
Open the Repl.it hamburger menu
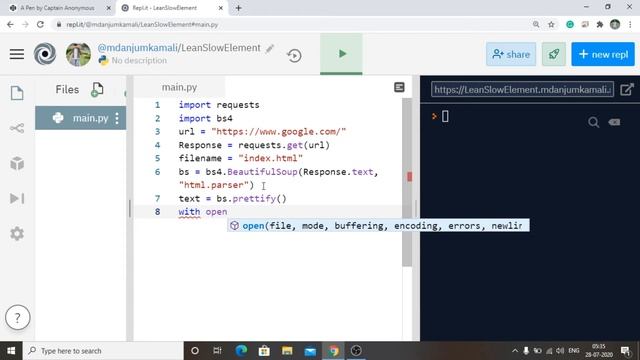(17, 54)
